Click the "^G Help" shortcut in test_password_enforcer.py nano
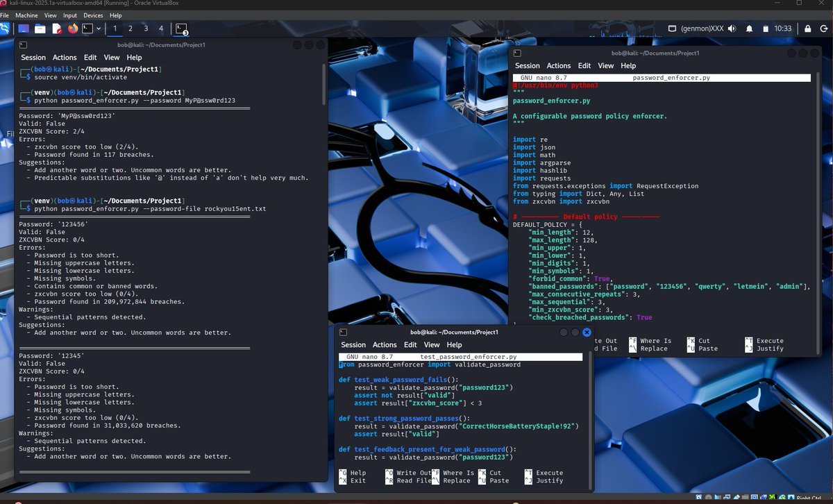Viewport: 833px width, 504px height. 353,473
